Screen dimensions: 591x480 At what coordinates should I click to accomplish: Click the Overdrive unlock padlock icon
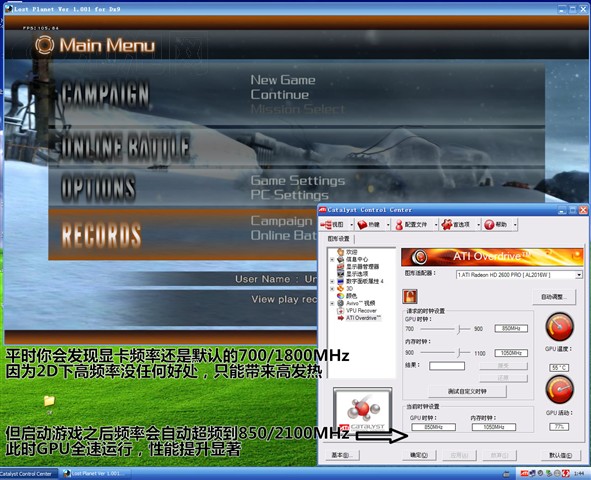(410, 296)
